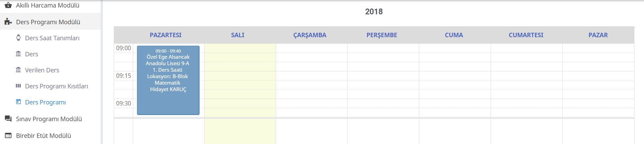Select the ÇARŞAMBA day header
Image resolution: width=644 pixels, height=144 pixels.
[310, 35]
